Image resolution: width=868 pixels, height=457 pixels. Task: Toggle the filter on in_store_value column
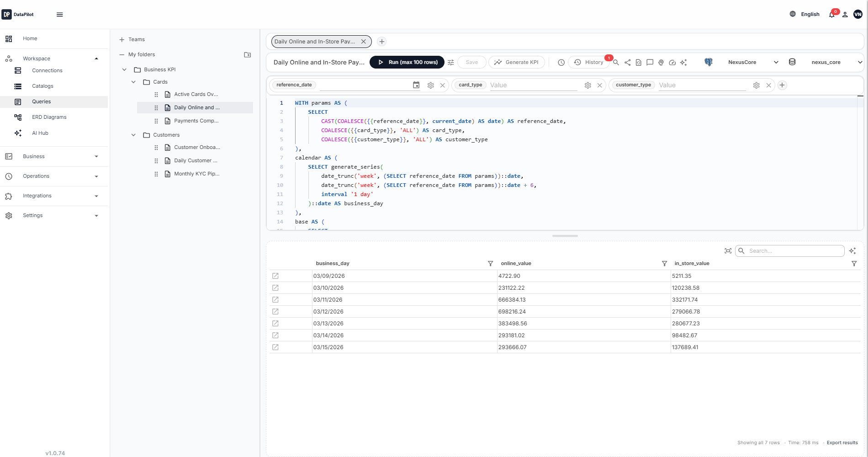click(854, 264)
